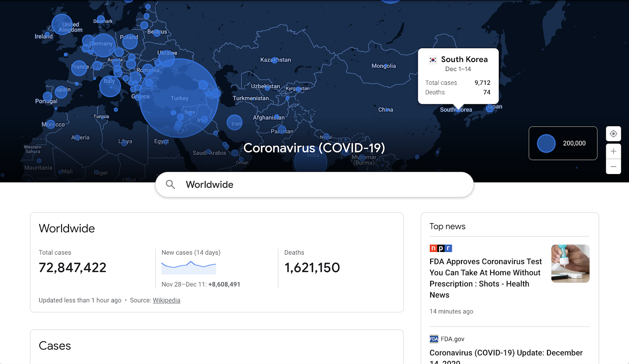Select the Italy case bubble on map

coord(110,86)
